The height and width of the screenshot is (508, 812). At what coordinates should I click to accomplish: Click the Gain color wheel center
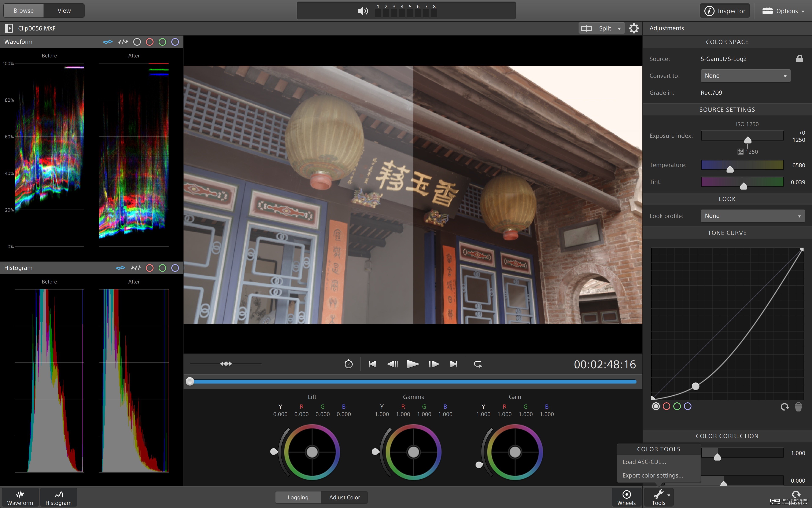(x=515, y=452)
